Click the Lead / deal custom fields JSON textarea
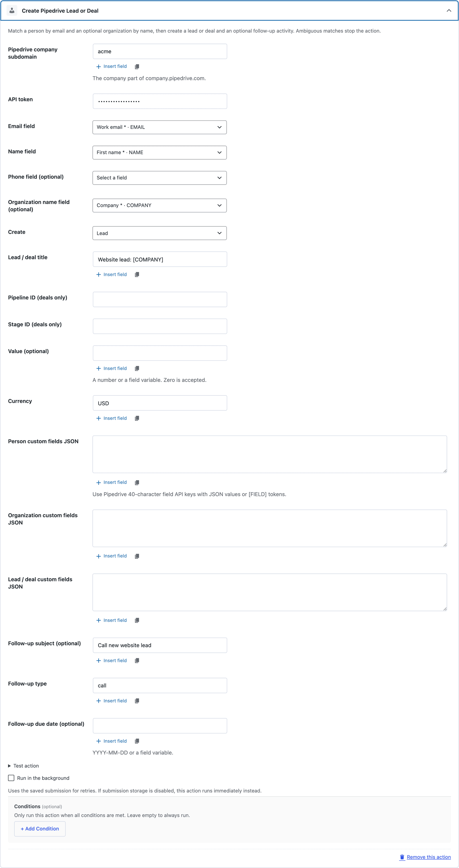This screenshot has height=868, width=459. pyautogui.click(x=270, y=592)
